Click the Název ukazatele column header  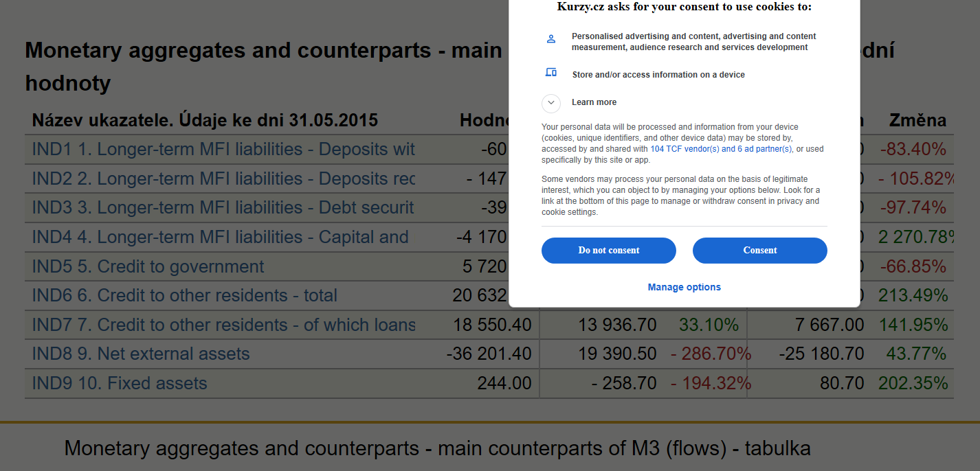(205, 121)
